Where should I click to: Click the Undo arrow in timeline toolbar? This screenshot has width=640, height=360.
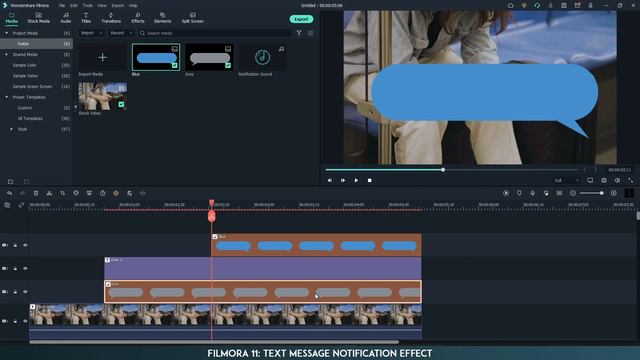pos(9,193)
